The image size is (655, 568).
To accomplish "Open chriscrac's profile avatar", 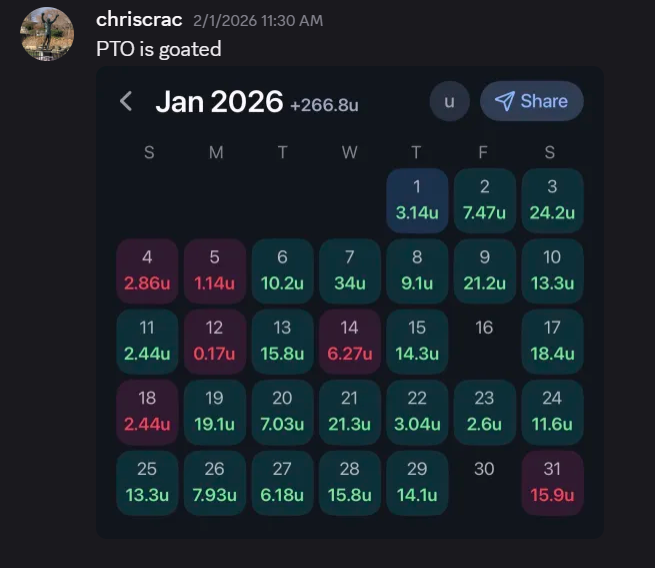I will [47, 34].
